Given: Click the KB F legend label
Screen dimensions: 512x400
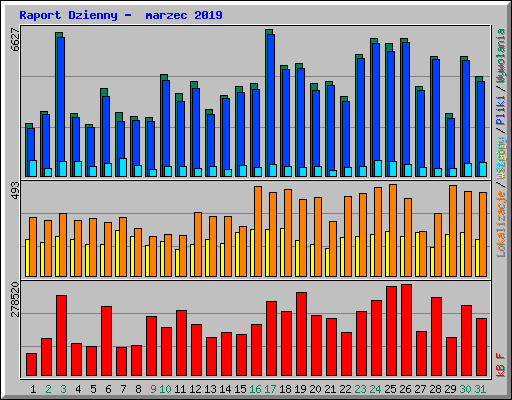Looking at the screenshot, I should 501,365.
